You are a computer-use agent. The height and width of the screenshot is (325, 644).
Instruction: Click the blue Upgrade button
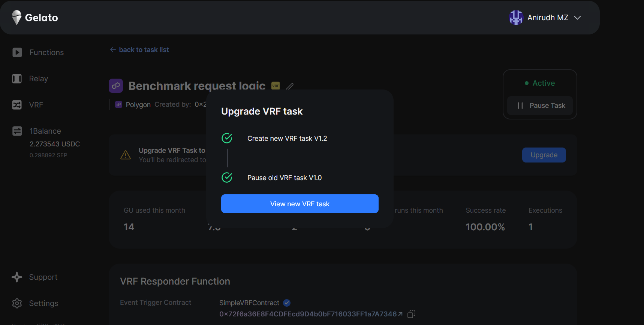tap(544, 155)
